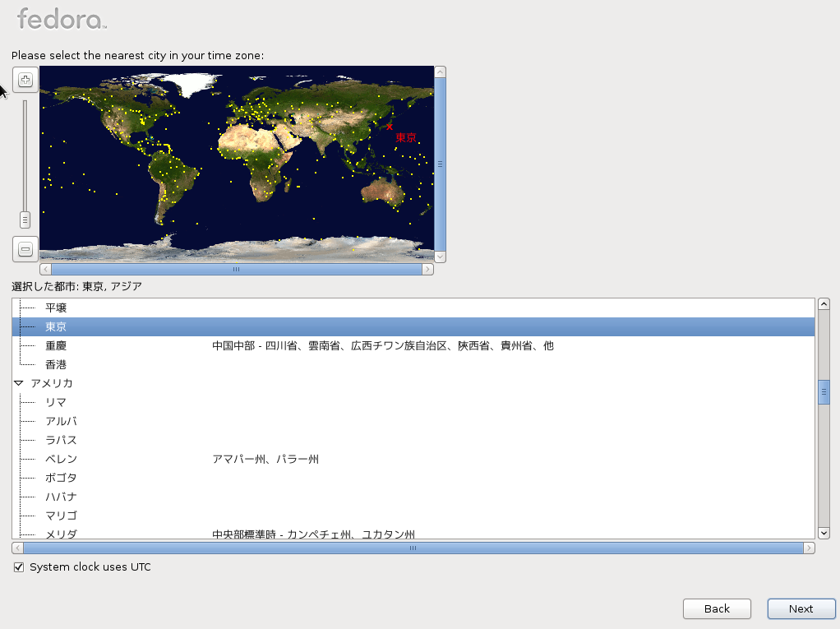Image resolution: width=840 pixels, height=629 pixels.
Task: Click the map zoom slider handle
Action: click(25, 220)
